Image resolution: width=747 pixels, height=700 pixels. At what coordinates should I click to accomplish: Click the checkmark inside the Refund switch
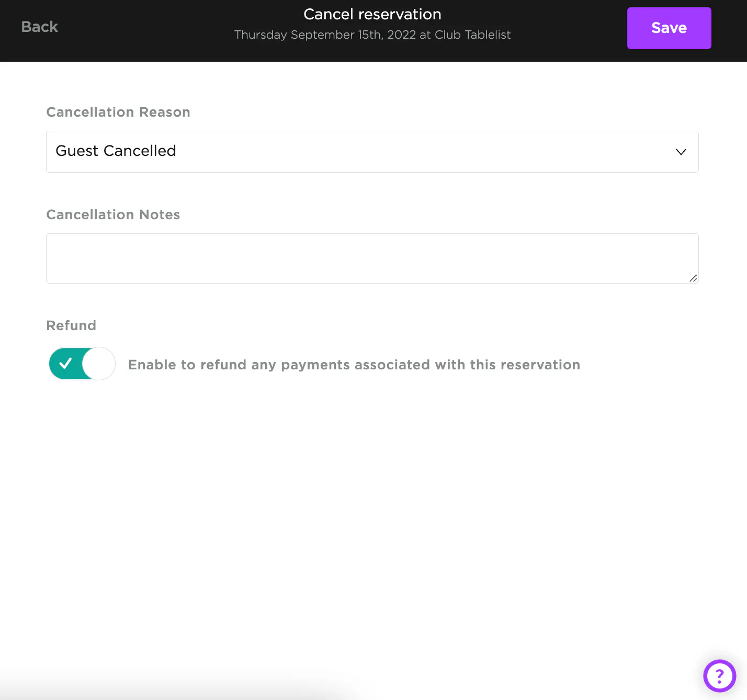[66, 364]
